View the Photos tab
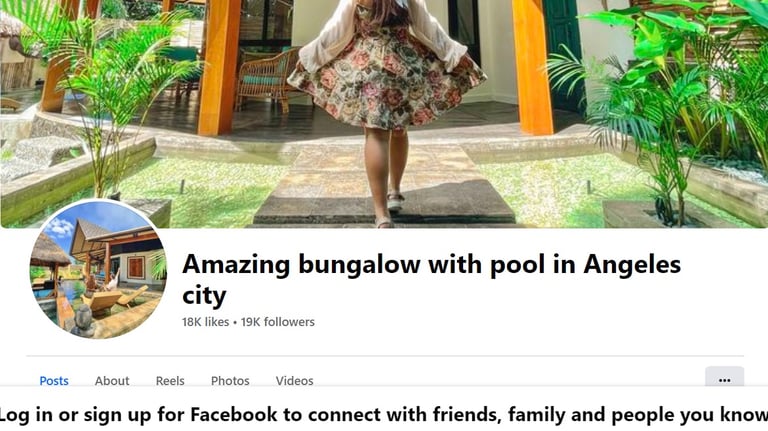The height and width of the screenshot is (431, 768). point(230,381)
